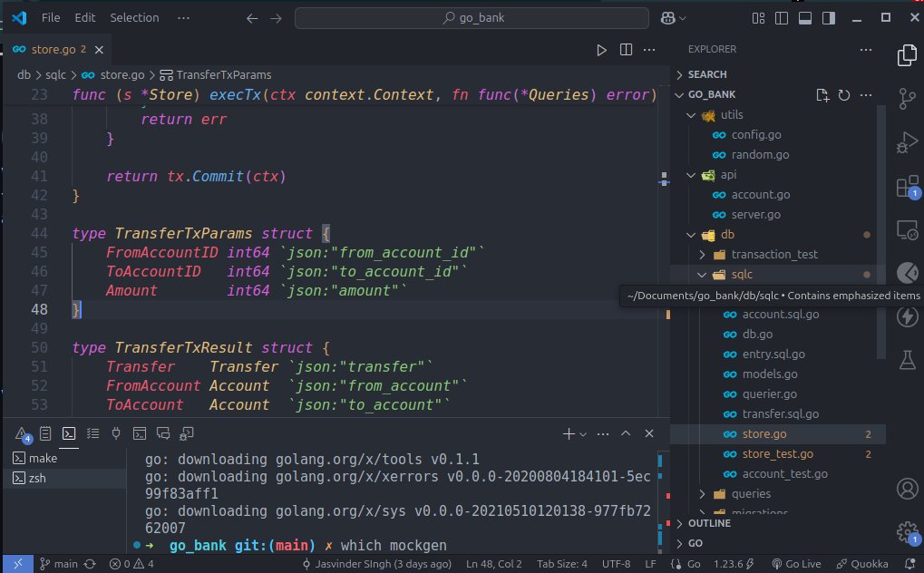
Task: Open the overflow menu after Selection
Action: 183,18
